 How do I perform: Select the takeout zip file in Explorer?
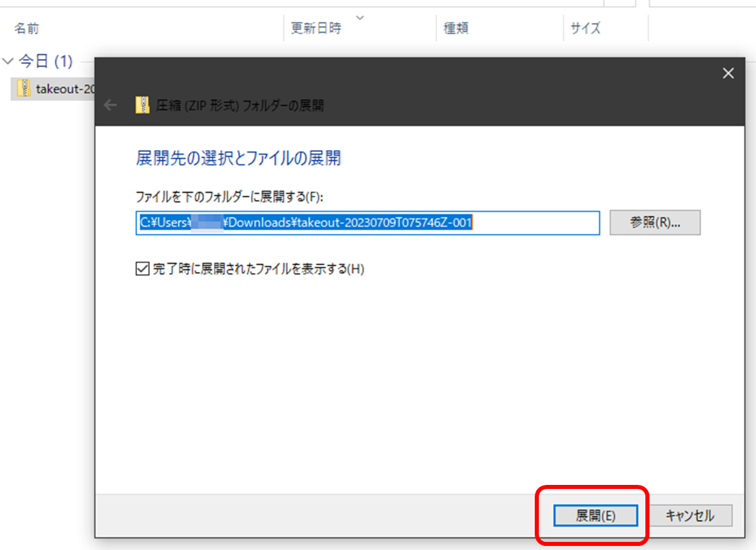click(53, 89)
